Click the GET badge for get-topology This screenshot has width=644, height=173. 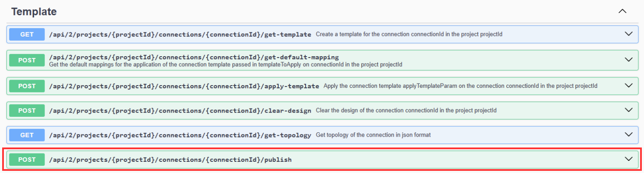[x=27, y=135]
